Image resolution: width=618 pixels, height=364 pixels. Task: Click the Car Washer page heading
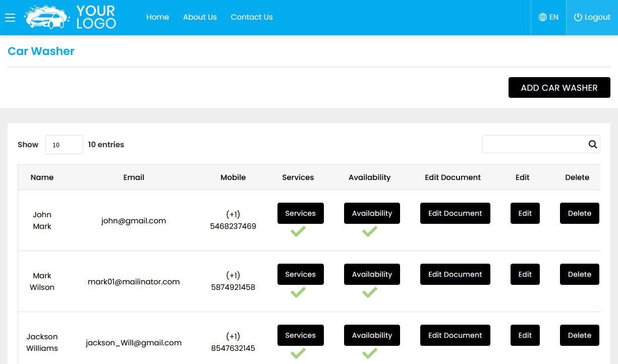click(41, 51)
